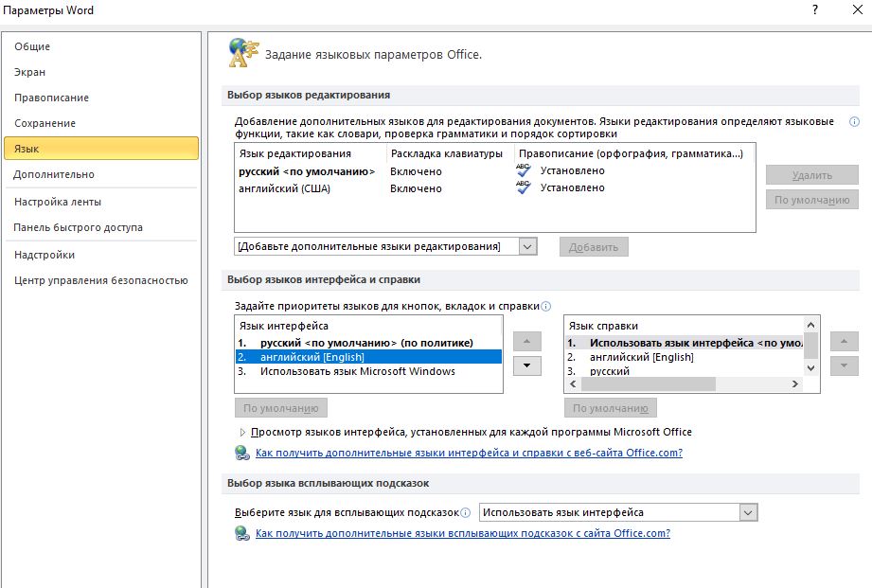Viewport: 872px width, 588px height.
Task: Open the Надстройки category
Action: coord(100,255)
